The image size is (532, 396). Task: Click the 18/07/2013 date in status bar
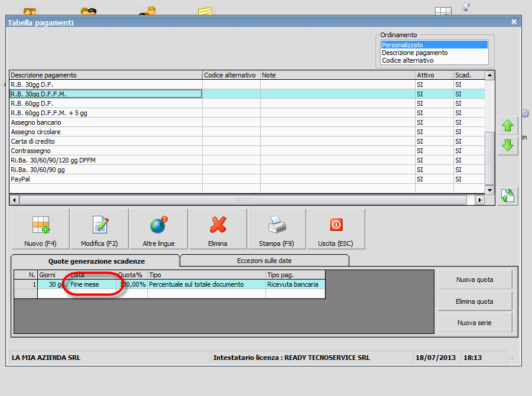[x=436, y=358]
